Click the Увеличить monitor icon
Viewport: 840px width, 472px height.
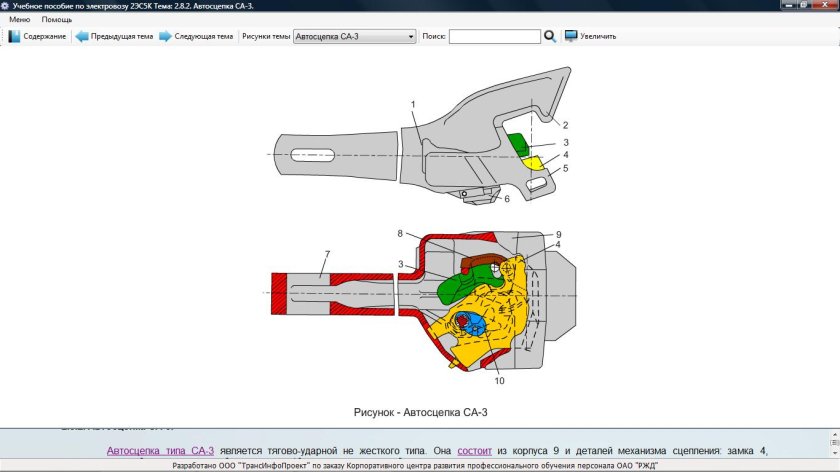coord(571,36)
